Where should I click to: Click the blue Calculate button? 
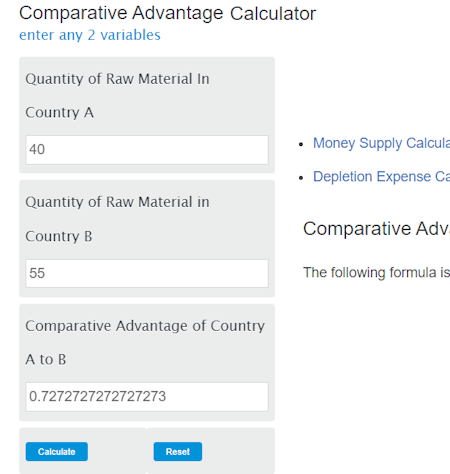(x=57, y=452)
